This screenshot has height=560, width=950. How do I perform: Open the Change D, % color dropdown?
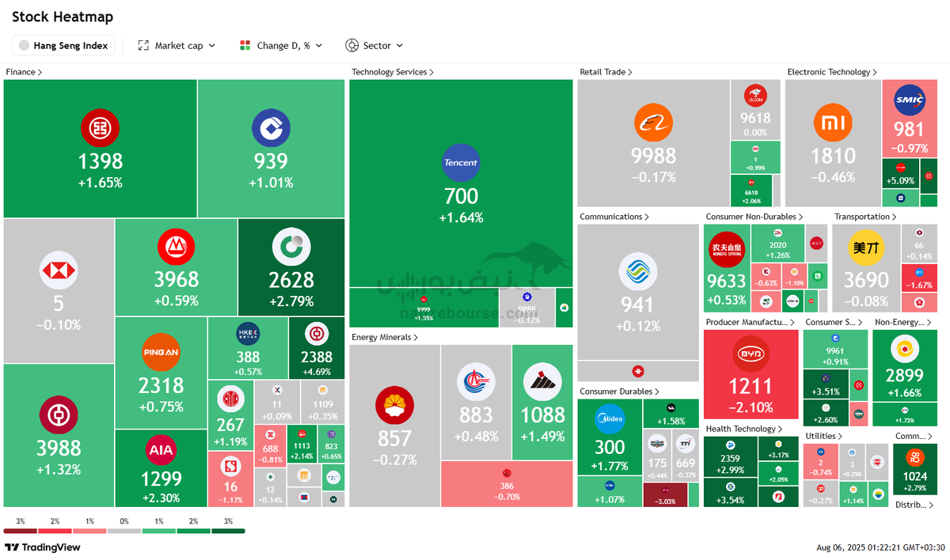click(281, 46)
